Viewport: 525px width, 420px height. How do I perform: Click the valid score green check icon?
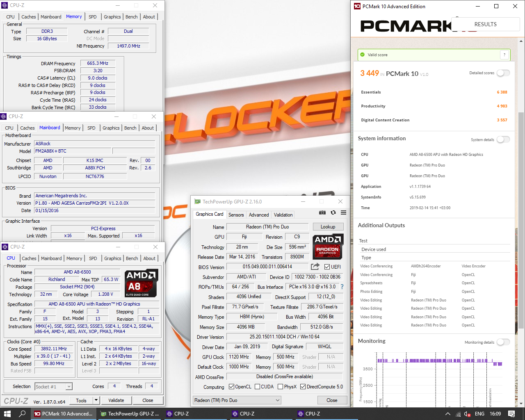click(362, 55)
